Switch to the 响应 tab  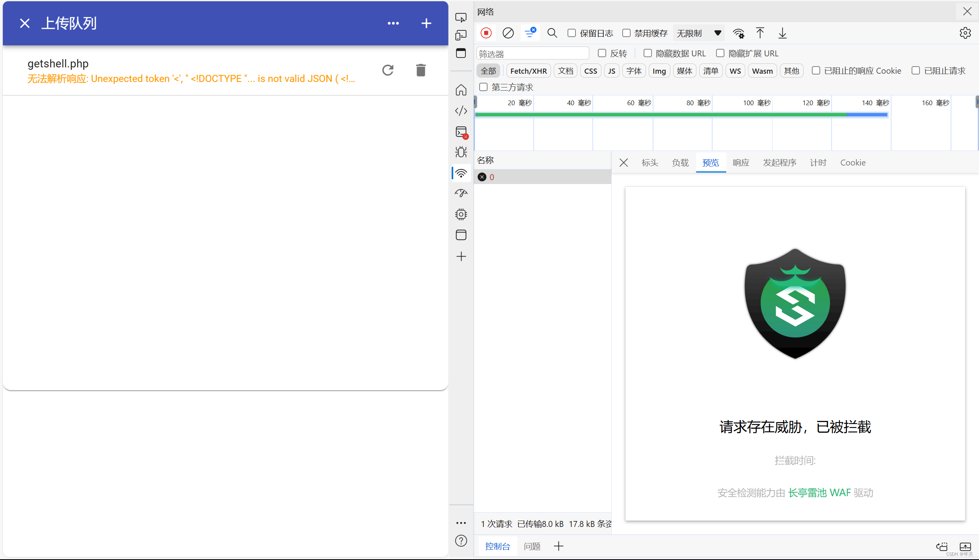point(741,163)
